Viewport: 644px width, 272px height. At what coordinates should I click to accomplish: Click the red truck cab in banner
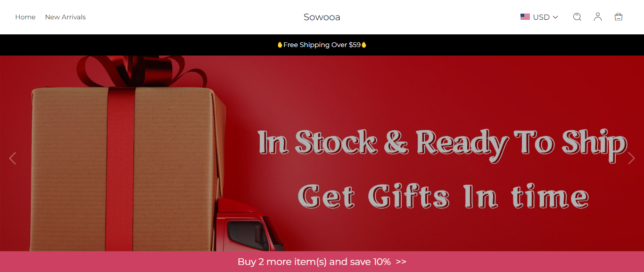(x=250, y=230)
